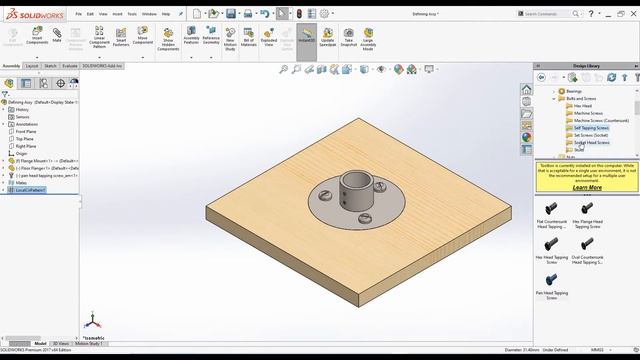Click the Undo arrow icon
Image resolution: width=640 pixels, height=360 pixels.
pos(264,14)
